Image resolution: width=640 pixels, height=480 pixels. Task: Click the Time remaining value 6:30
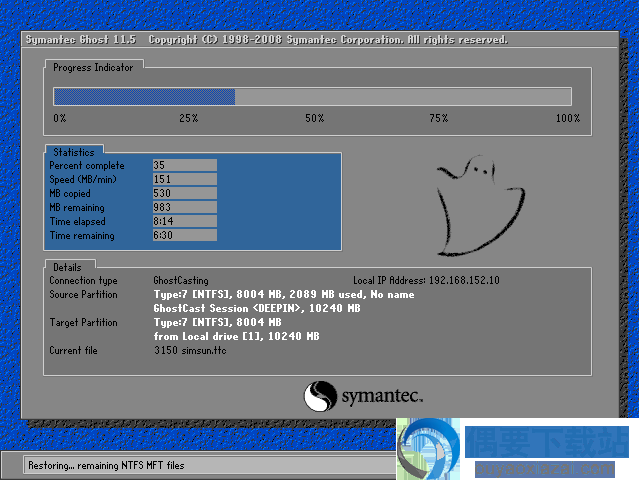pos(184,235)
